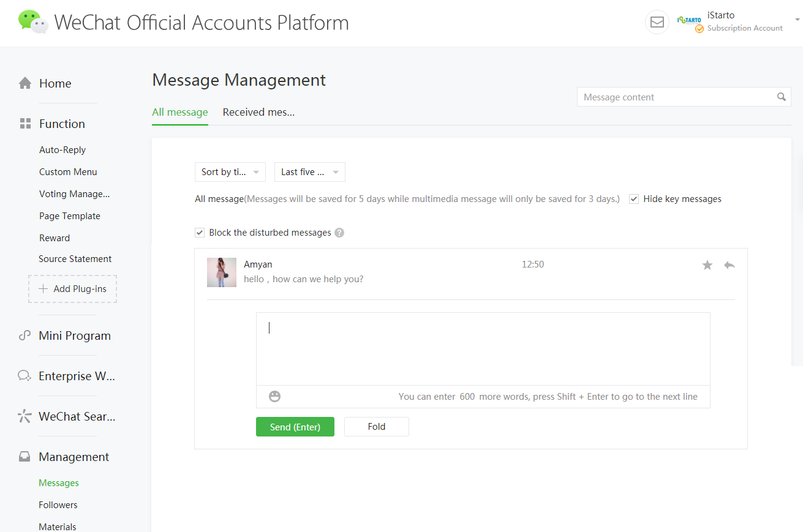Screen dimensions: 803x532
Task: Select the All message tab
Action: click(179, 112)
